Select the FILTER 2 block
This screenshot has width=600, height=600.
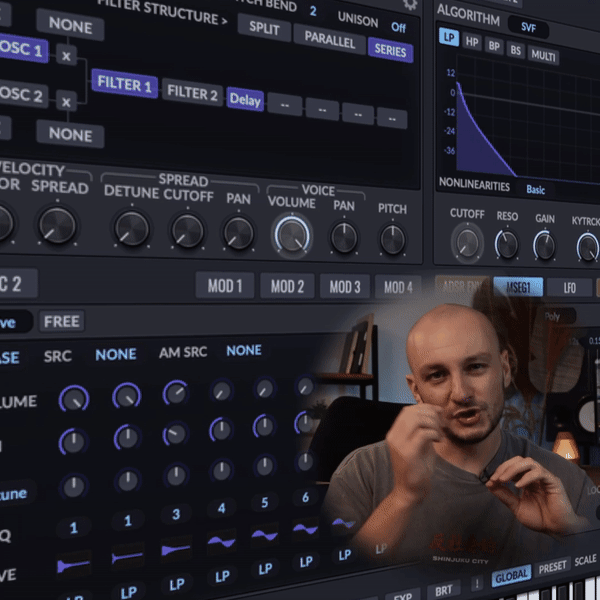[192, 93]
